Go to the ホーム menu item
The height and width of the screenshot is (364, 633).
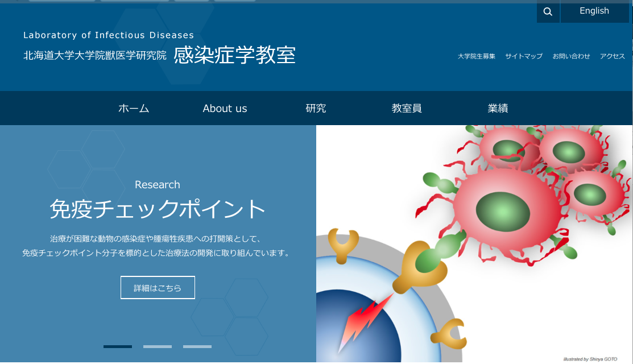tap(134, 108)
